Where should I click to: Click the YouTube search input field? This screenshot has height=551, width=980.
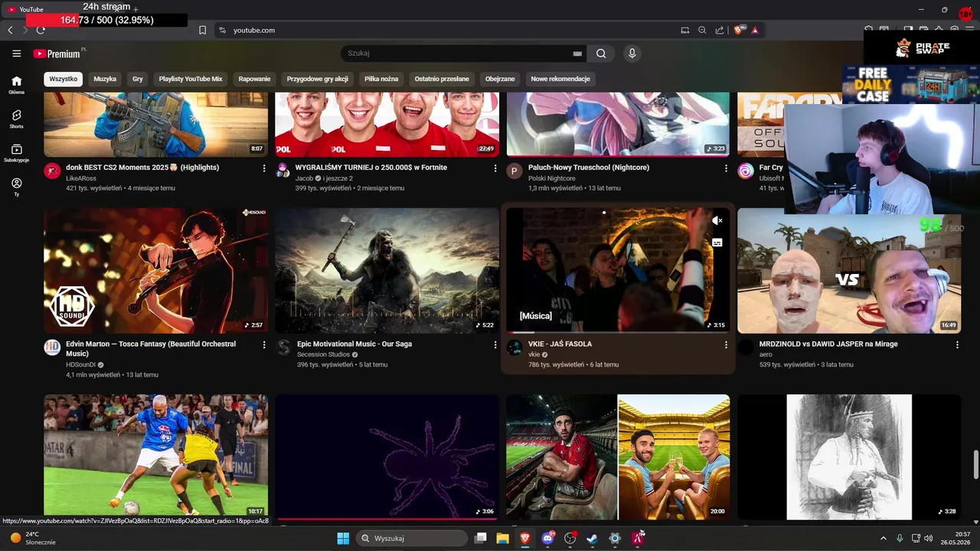[x=457, y=54]
